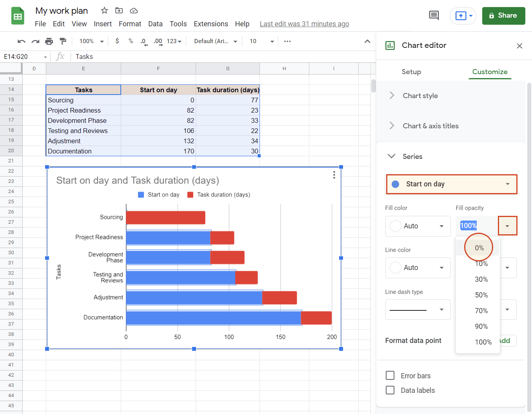Open the Extensions menu

pyautogui.click(x=211, y=24)
